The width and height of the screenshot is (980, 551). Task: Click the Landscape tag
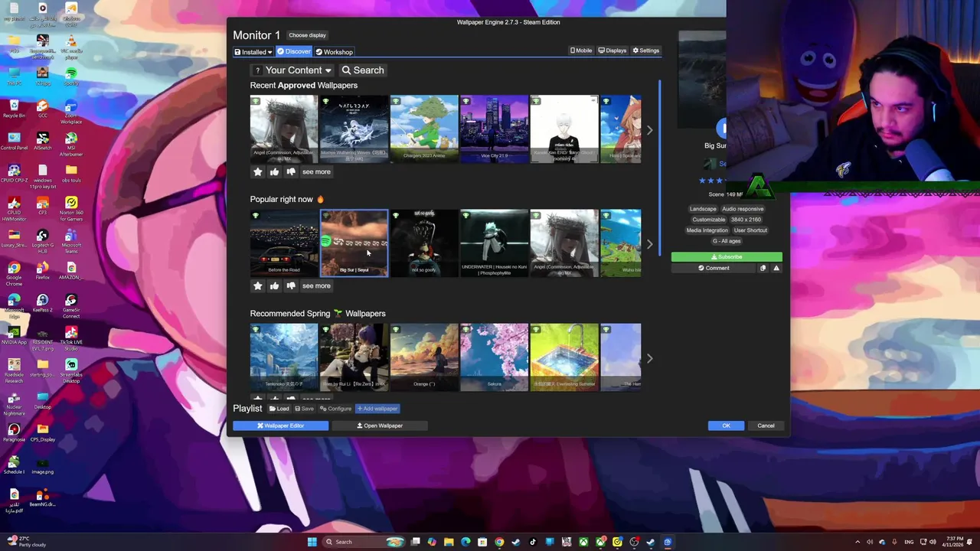(703, 209)
